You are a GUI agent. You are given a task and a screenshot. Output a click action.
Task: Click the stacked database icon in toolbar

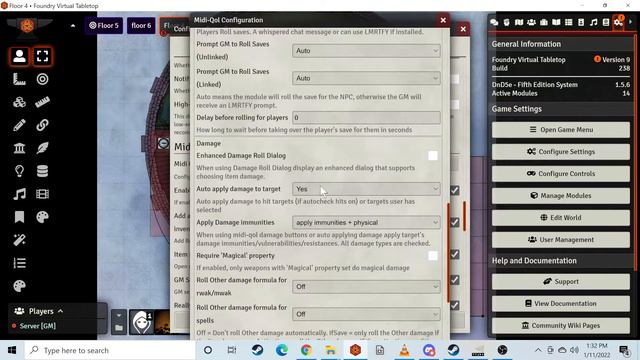tap(42, 171)
